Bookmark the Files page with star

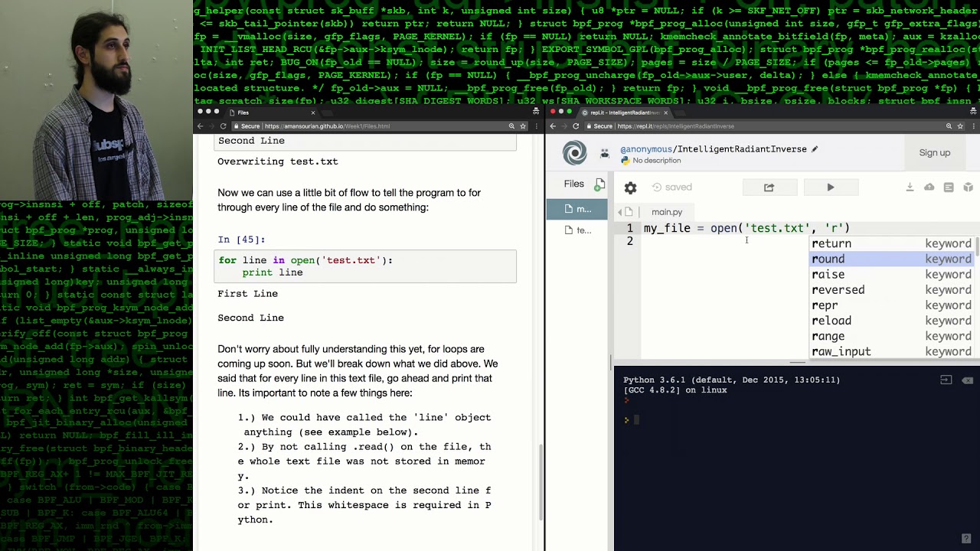(x=523, y=126)
